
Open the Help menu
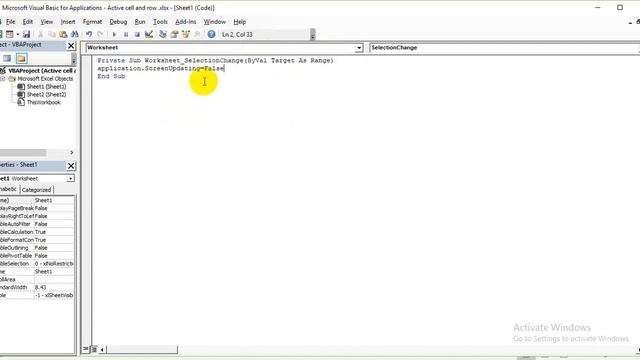[240, 22]
